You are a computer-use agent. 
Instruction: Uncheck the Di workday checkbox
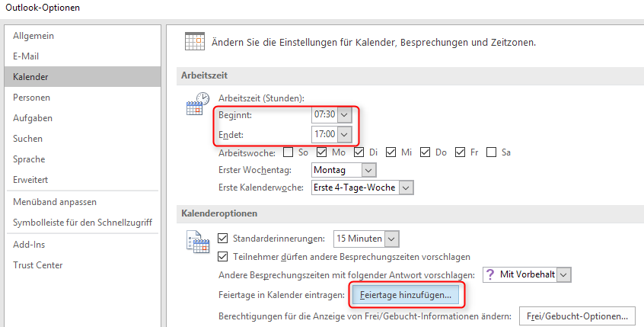(x=359, y=152)
